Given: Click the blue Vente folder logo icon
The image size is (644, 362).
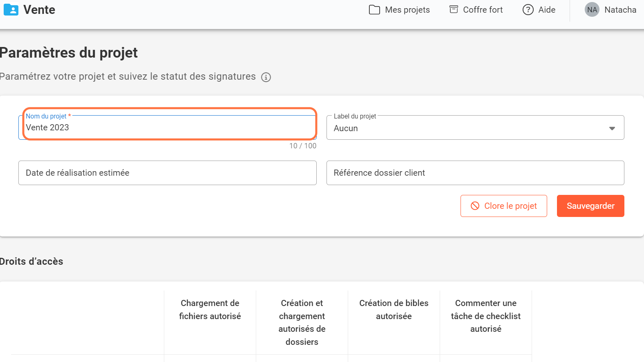Looking at the screenshot, I should tap(11, 10).
